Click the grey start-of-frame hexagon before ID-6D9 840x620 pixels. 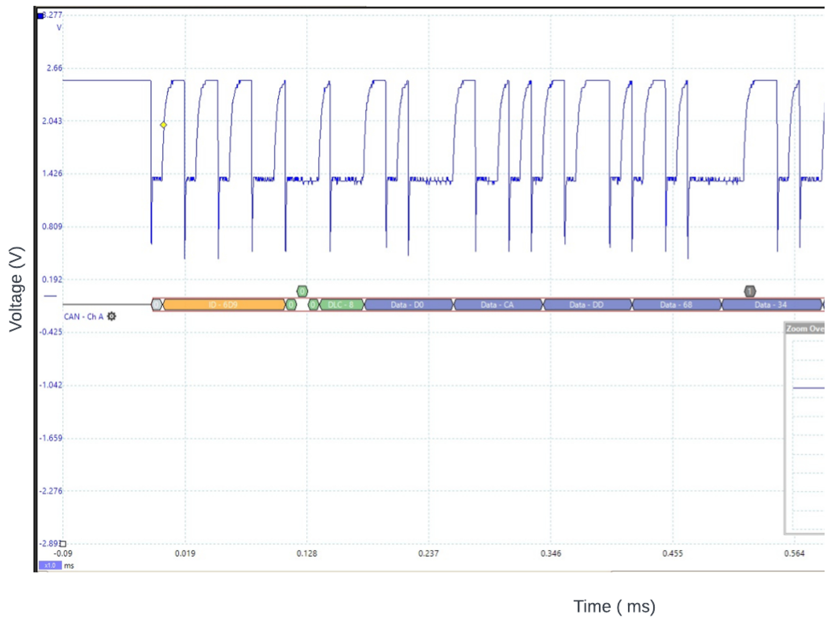(156, 304)
